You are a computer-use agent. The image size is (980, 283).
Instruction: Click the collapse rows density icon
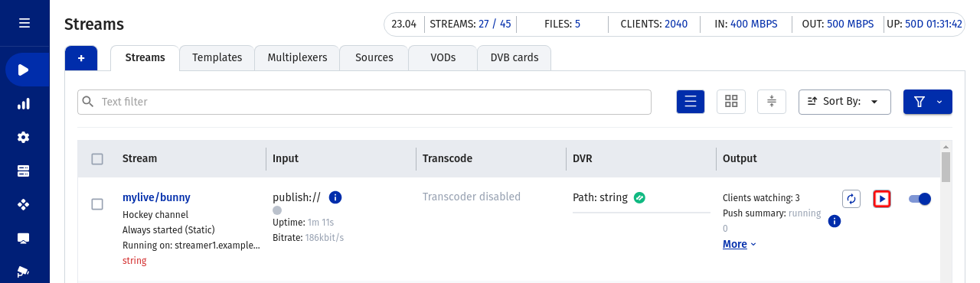coord(772,101)
